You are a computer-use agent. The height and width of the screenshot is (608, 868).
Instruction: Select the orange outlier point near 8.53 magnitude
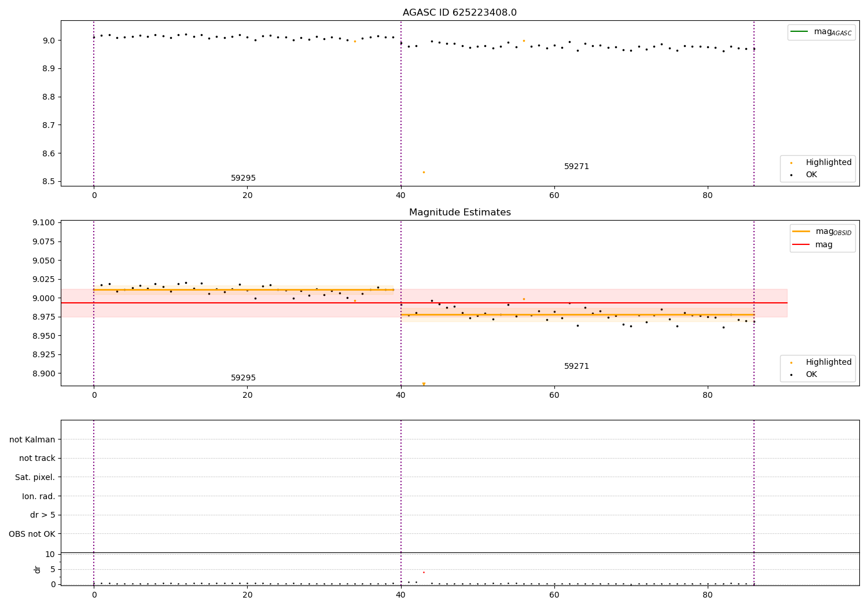click(x=424, y=172)
